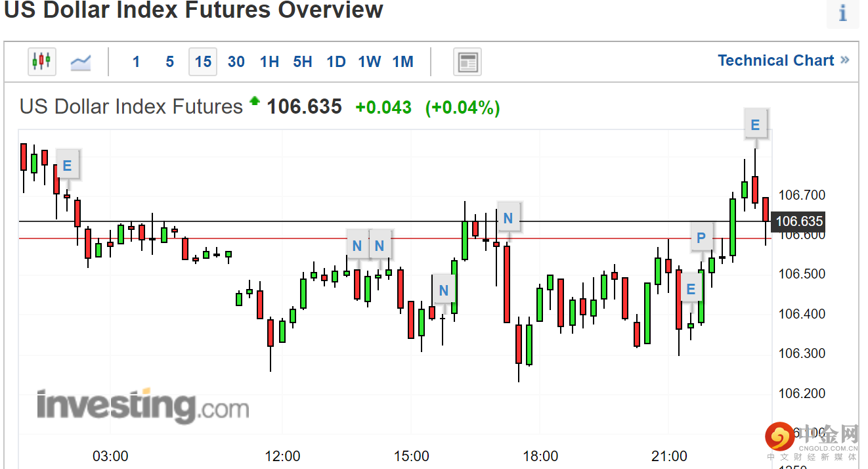Open the Technical Chart link

783,60
